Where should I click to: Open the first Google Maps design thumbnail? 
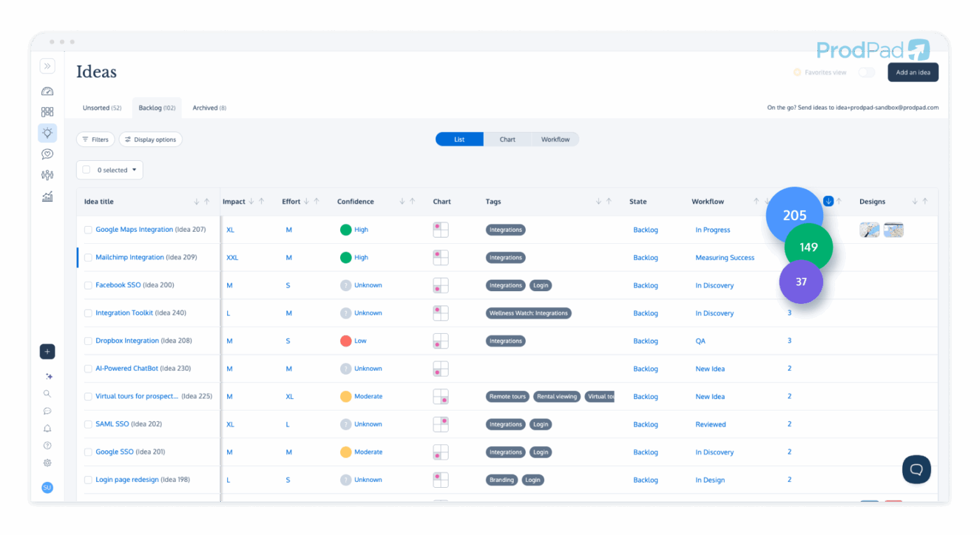pos(869,229)
